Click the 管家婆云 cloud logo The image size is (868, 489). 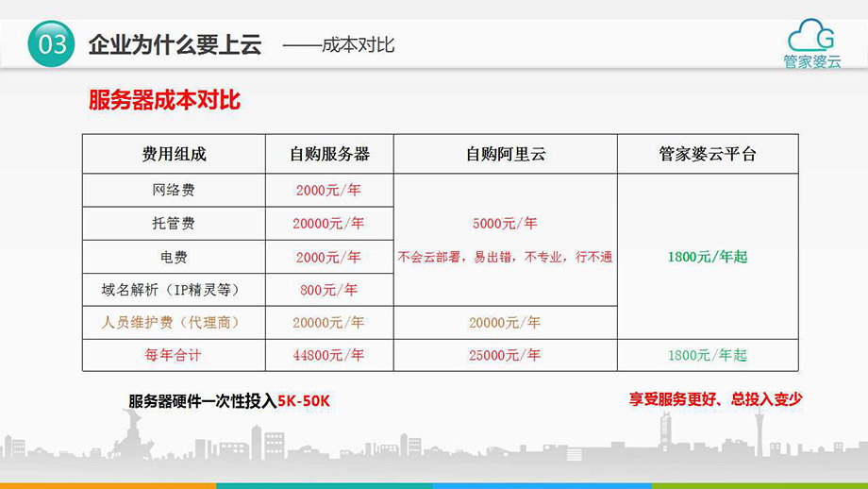point(811,43)
